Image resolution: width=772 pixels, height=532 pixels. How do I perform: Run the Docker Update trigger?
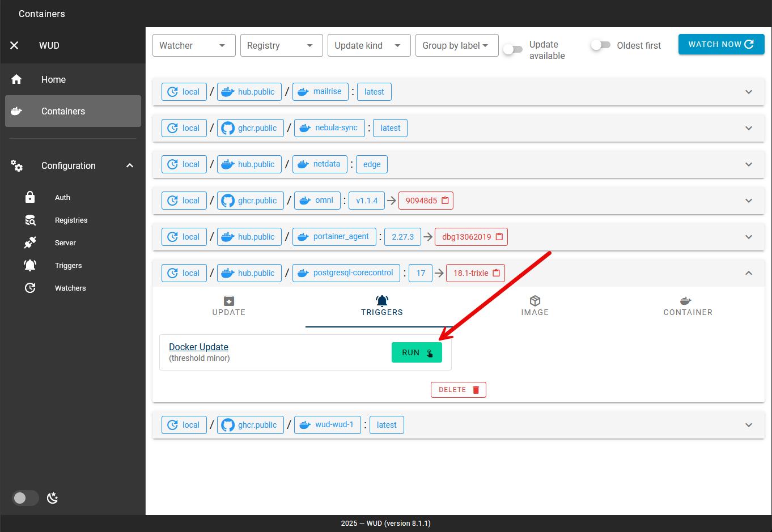coord(417,352)
